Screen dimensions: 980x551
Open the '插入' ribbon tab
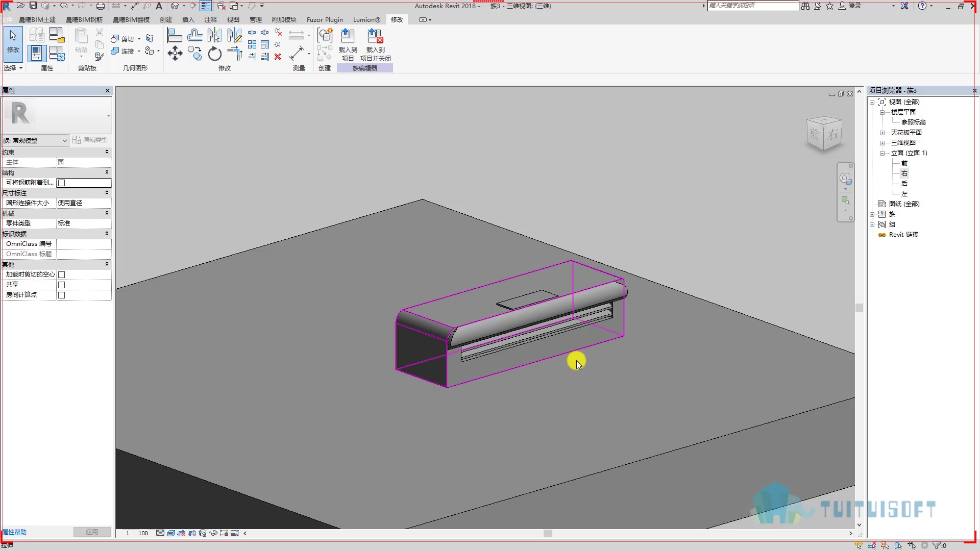(188, 19)
